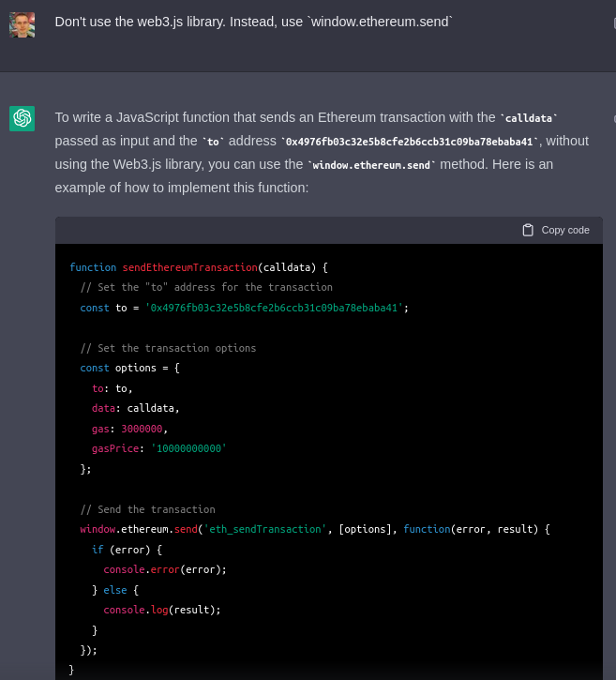Viewport: 616px width, 680px height.
Task: Click the user's message about window.ethereum.send
Action: (253, 21)
